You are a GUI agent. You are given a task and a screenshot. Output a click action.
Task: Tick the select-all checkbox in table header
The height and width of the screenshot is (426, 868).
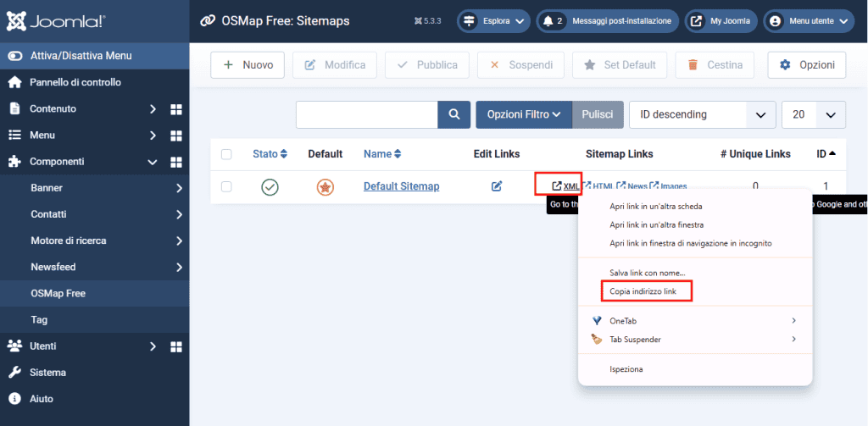tap(226, 154)
